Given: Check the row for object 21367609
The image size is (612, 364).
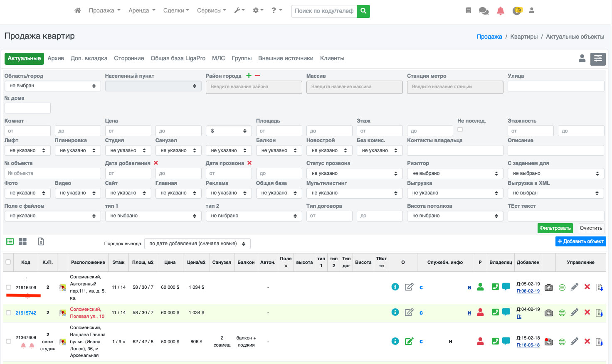Looking at the screenshot, I should pyautogui.click(x=8, y=342).
